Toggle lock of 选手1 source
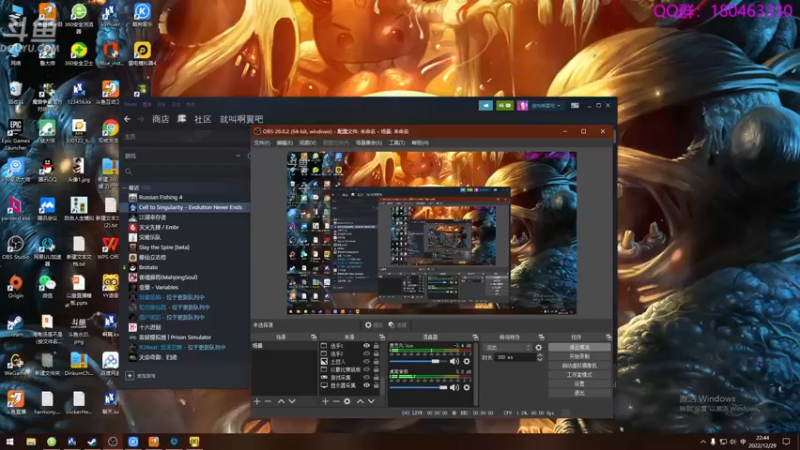This screenshot has height=450, width=800. point(377,346)
